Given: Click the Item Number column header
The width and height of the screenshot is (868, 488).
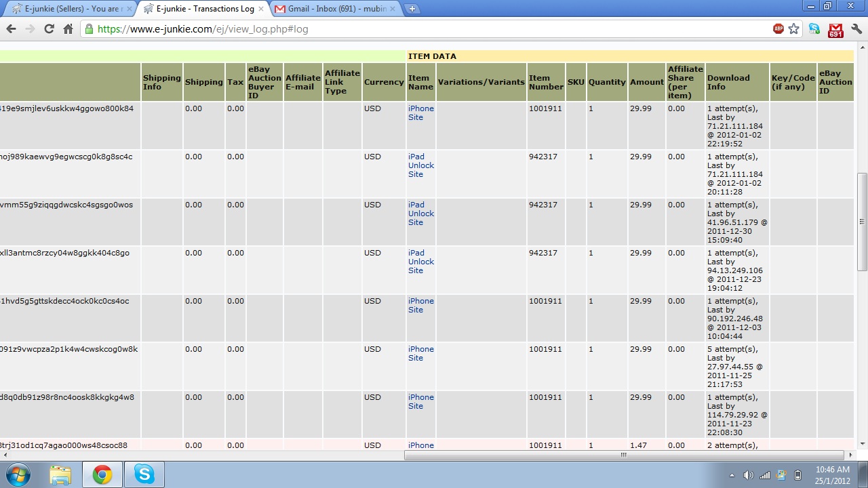Looking at the screenshot, I should pos(546,82).
